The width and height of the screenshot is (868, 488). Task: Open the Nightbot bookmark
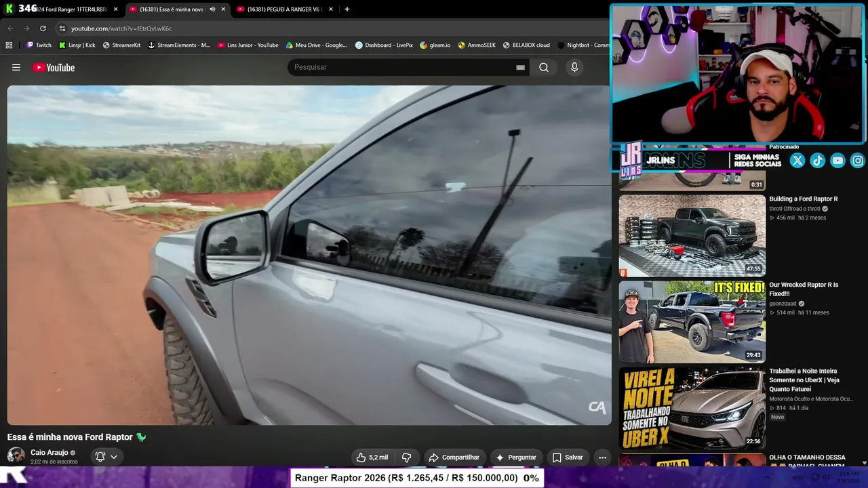coord(583,45)
